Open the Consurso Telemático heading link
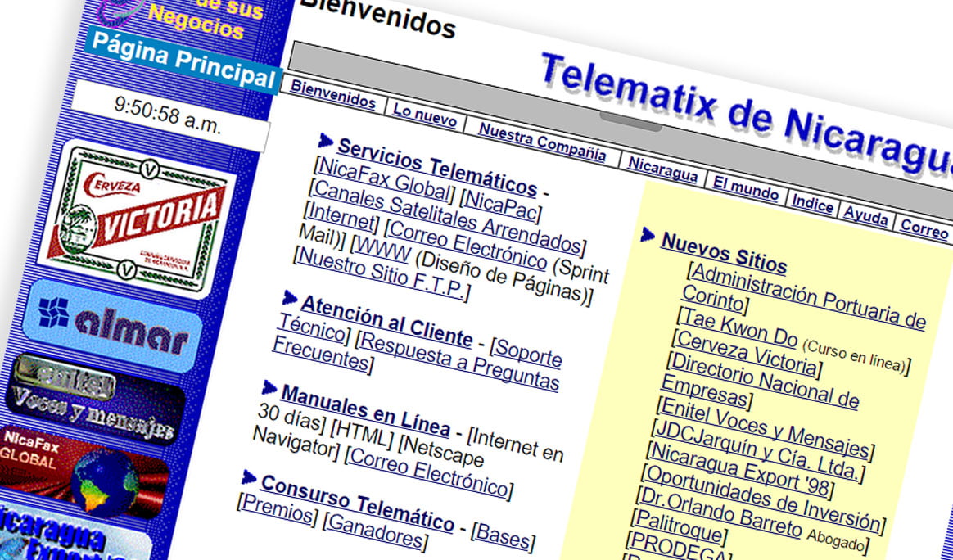953x560 pixels. coord(357,503)
